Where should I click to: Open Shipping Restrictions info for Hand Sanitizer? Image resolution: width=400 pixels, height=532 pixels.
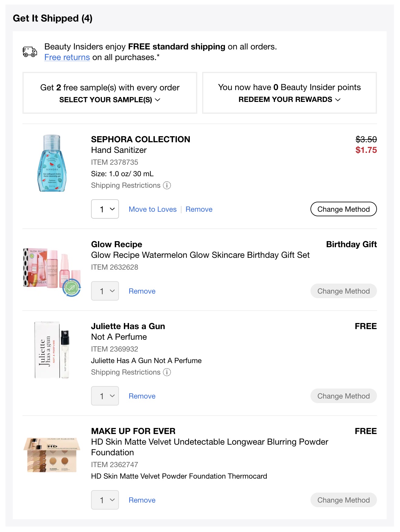pyautogui.click(x=167, y=185)
